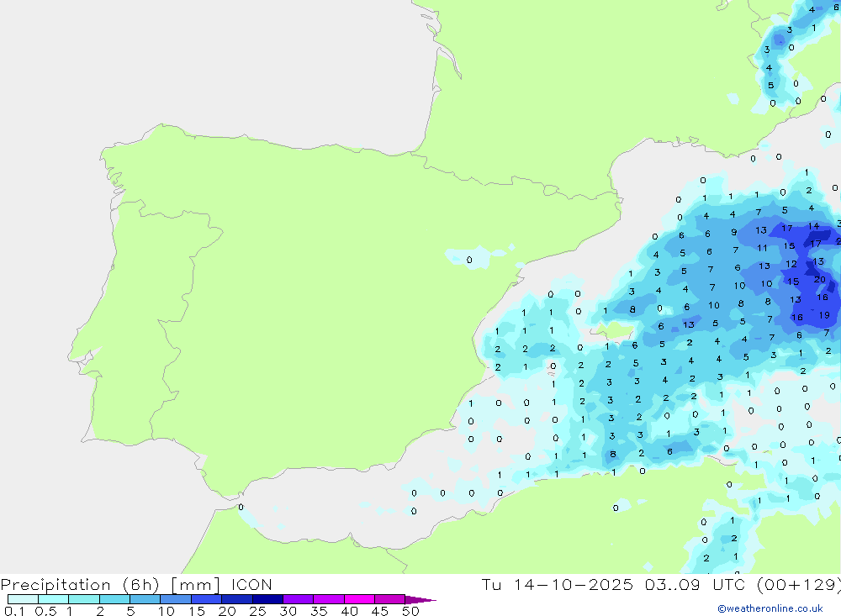The image size is (841, 616).
Task: Pick the dark navy swatch between 25 and 30
Action: coord(267,599)
